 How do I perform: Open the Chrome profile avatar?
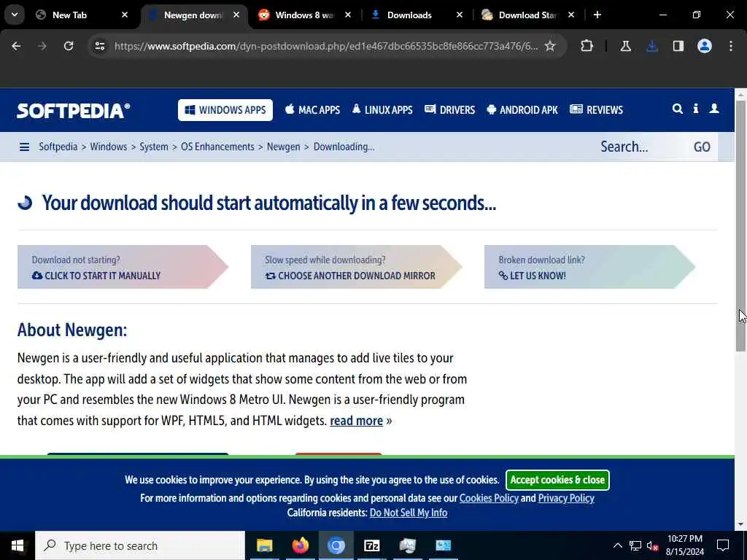pos(705,46)
